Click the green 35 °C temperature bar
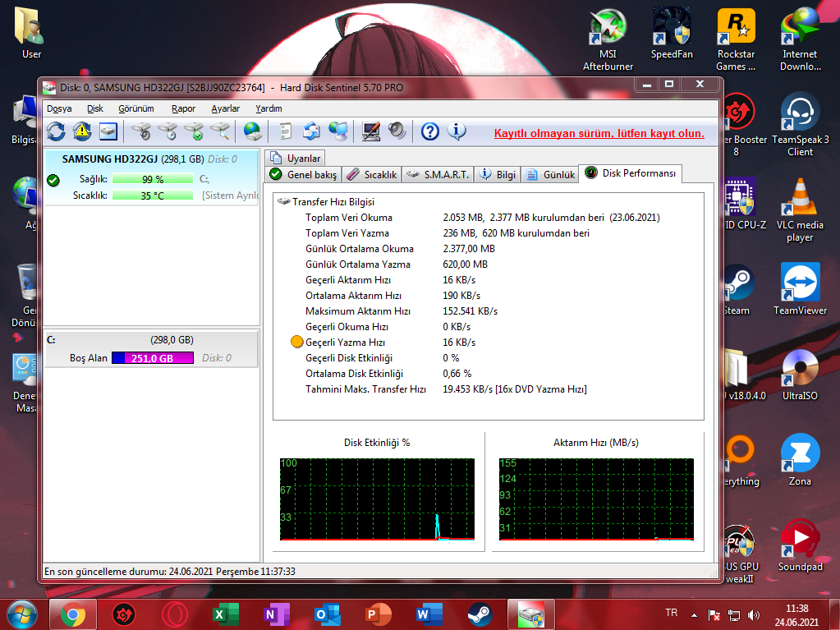 [153, 196]
